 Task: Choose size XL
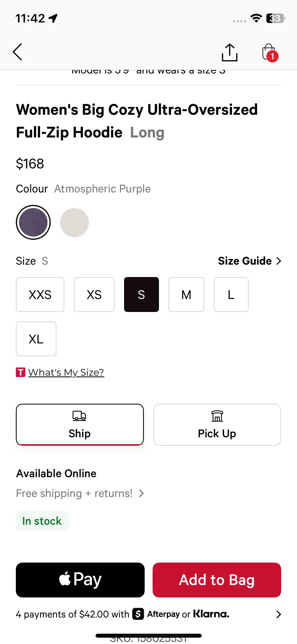(x=36, y=339)
